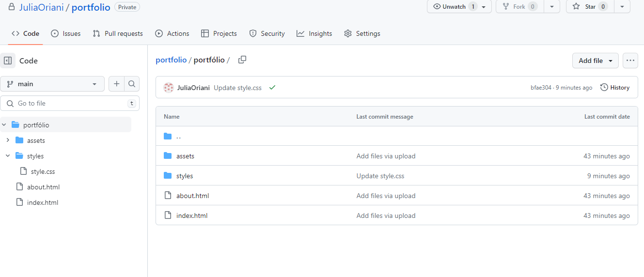Click the add file plus icon in sidebar
This screenshot has height=277, width=644.
click(x=116, y=84)
